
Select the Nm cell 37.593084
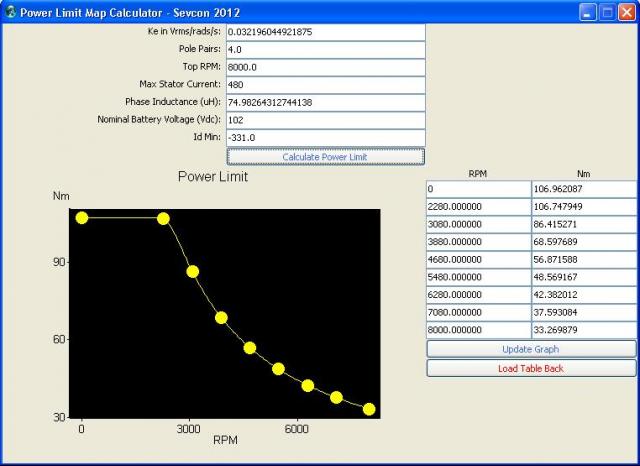pyautogui.click(x=584, y=313)
